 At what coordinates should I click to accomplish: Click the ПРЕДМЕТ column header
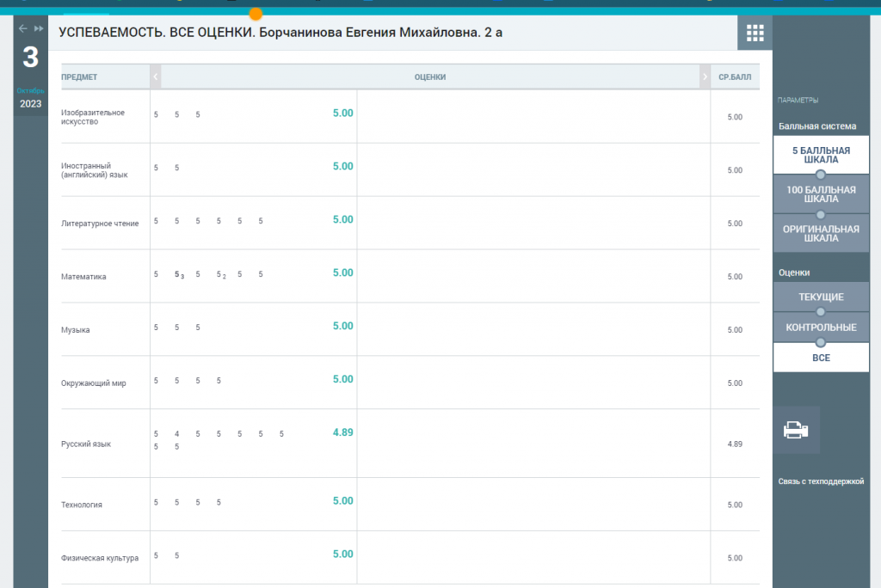tap(79, 77)
